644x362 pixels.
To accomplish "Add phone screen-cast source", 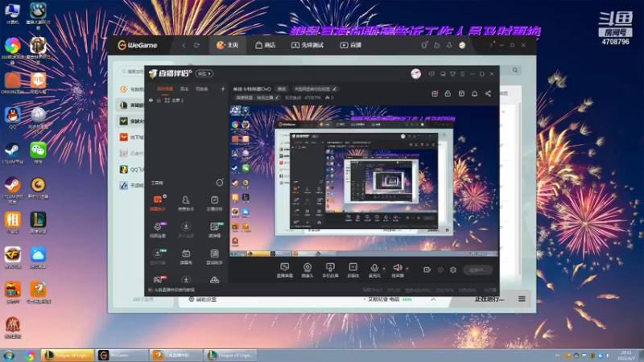I will tap(330, 270).
